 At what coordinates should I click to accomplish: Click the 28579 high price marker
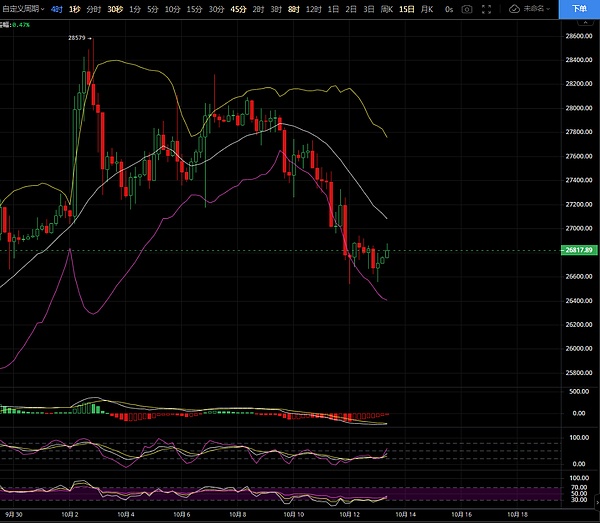pos(76,38)
